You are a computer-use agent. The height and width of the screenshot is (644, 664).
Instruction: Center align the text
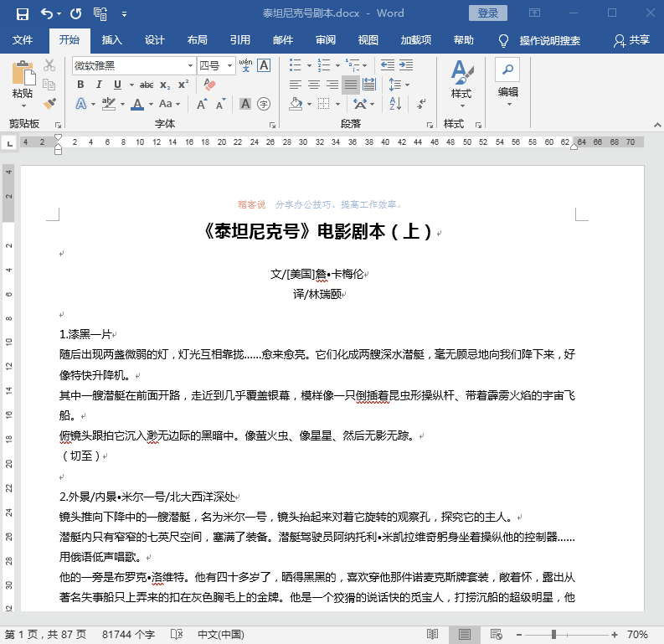[x=314, y=85]
